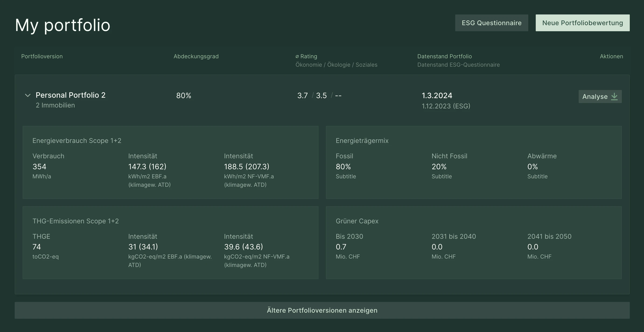Show Ältere Portfolioversionen anzeigen
Image resolution: width=644 pixels, height=332 pixels.
tap(322, 310)
